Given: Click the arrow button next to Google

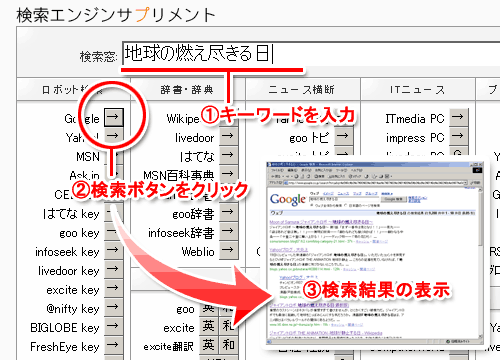Looking at the screenshot, I should (x=114, y=117).
